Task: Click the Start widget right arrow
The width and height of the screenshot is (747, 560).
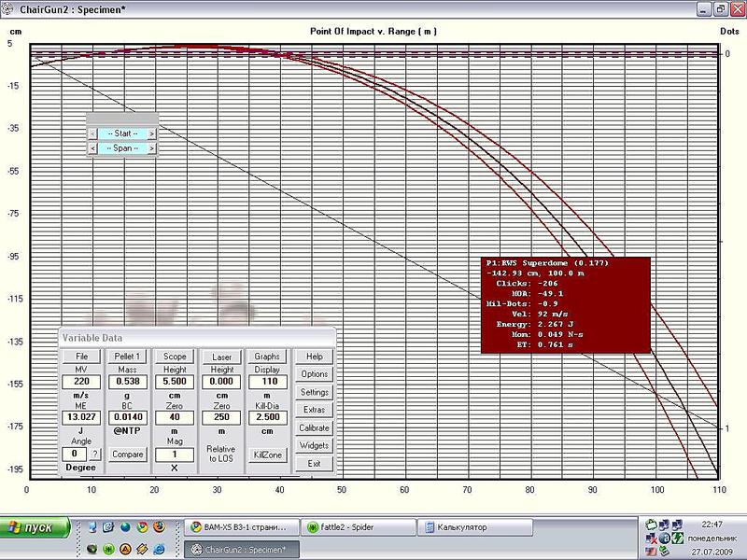Action: (x=151, y=133)
